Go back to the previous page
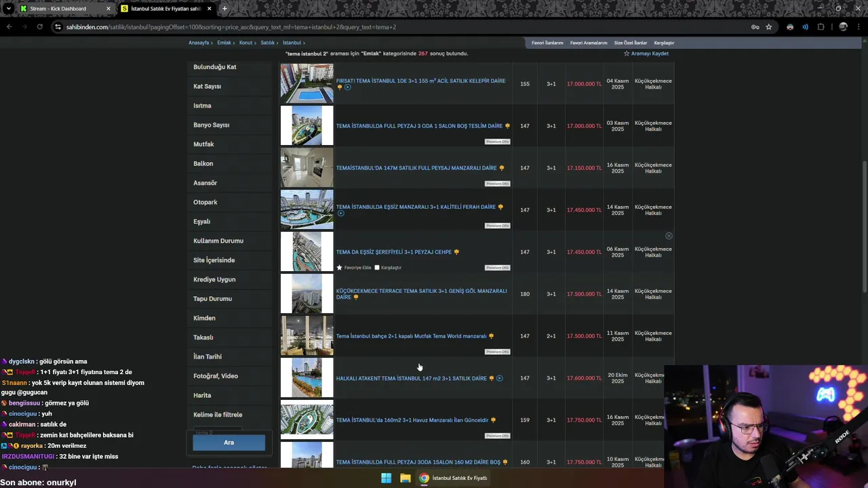Viewport: 868px width, 488px height. [9, 27]
